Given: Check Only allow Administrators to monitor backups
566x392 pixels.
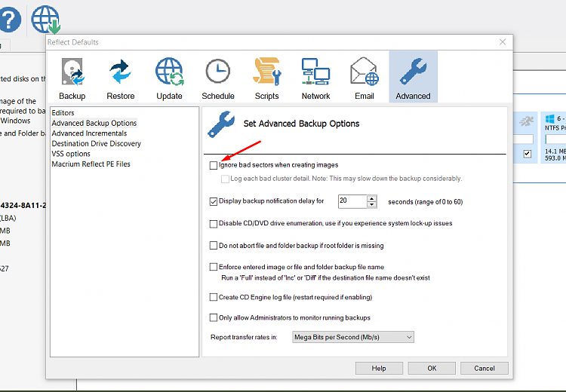Looking at the screenshot, I should click(214, 317).
